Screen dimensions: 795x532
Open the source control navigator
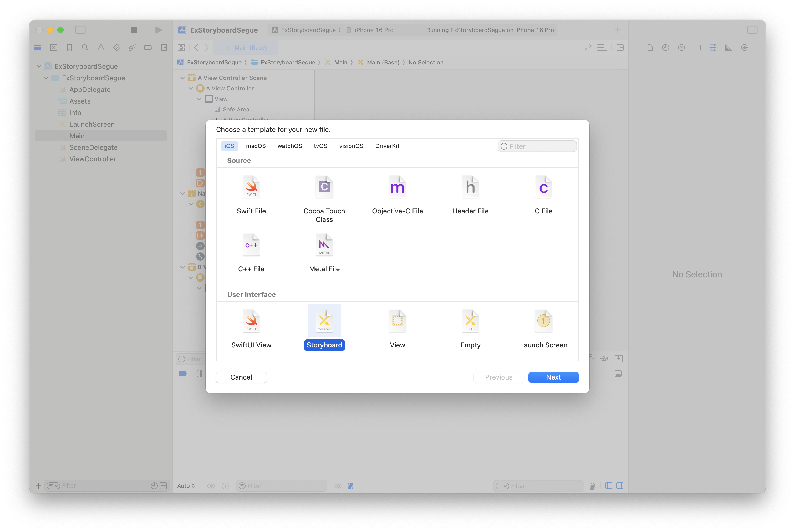click(54, 48)
